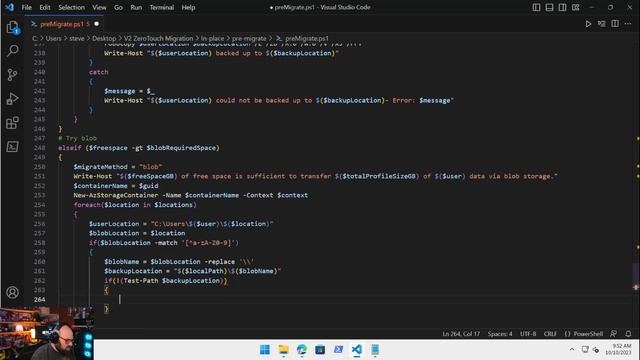Screen dimensions: 640x360
Task: Toggle Panel layout icon
Action: point(549,7)
